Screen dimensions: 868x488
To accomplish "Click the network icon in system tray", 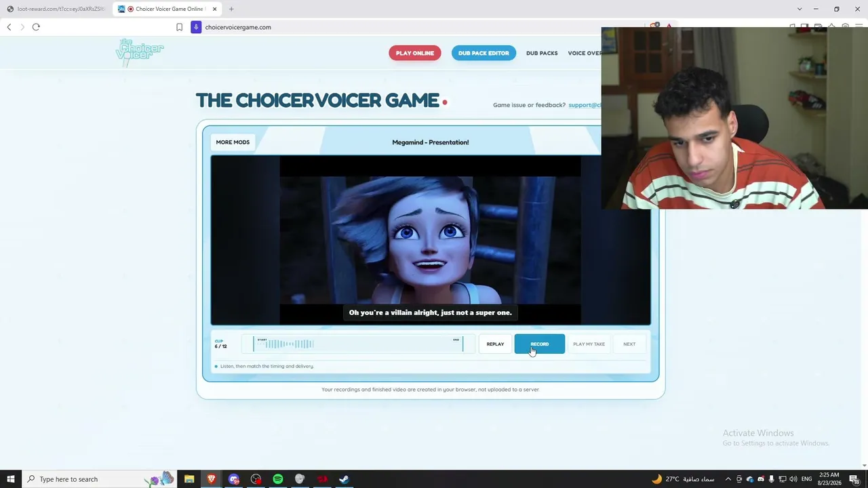I will click(783, 479).
